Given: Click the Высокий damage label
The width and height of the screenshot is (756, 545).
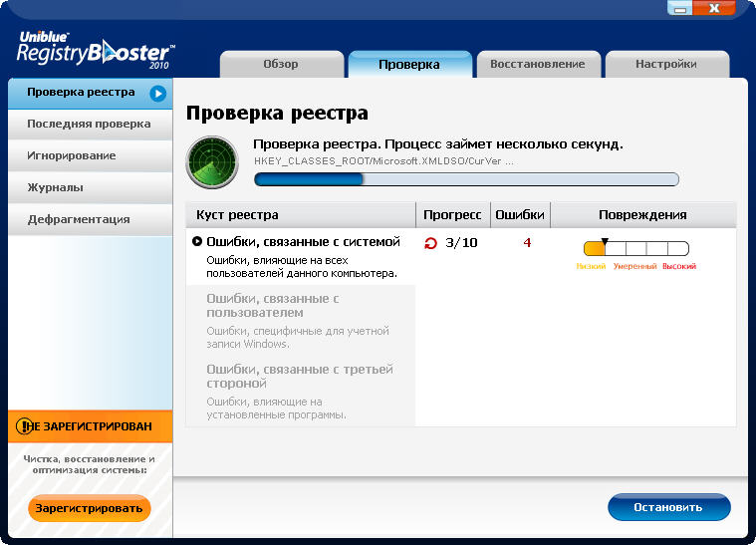Looking at the screenshot, I should pos(679,266).
